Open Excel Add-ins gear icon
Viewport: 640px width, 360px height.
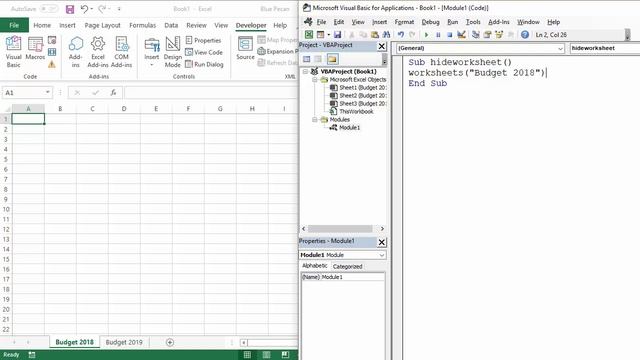pos(98,52)
